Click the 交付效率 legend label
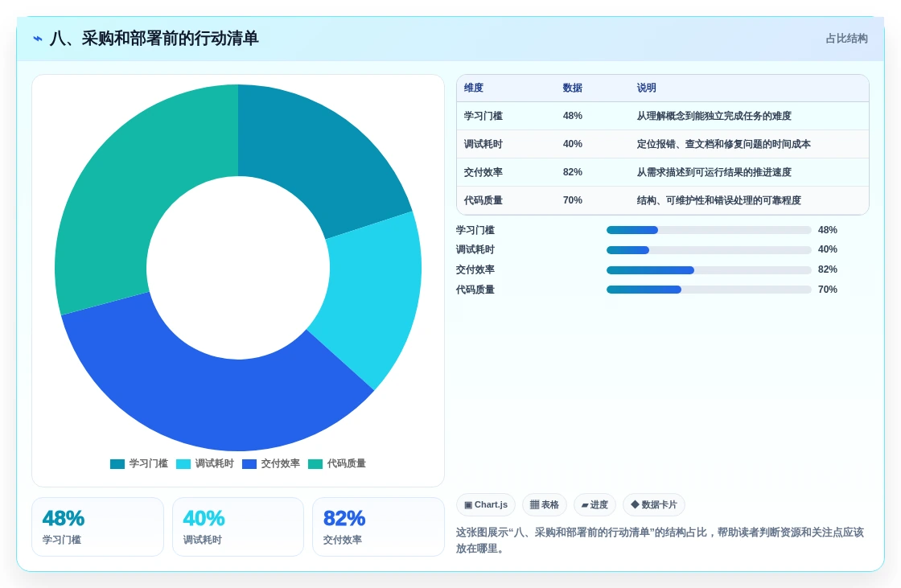This screenshot has width=901, height=588. point(281,463)
